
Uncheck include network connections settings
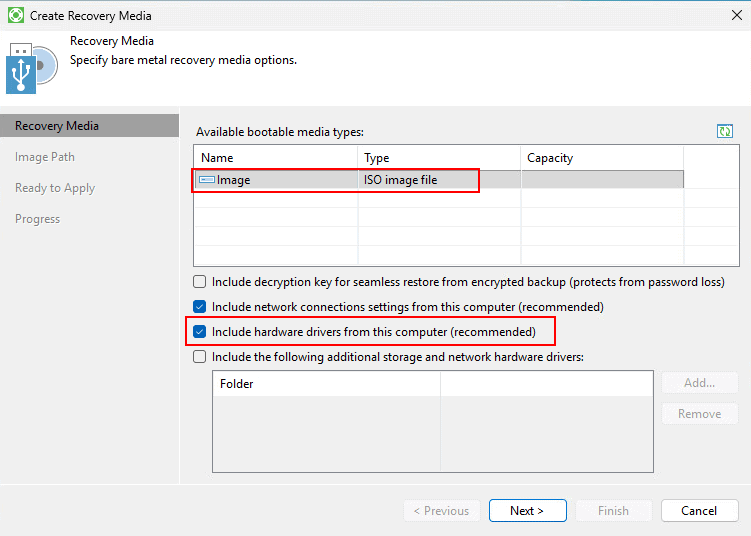[x=200, y=307]
